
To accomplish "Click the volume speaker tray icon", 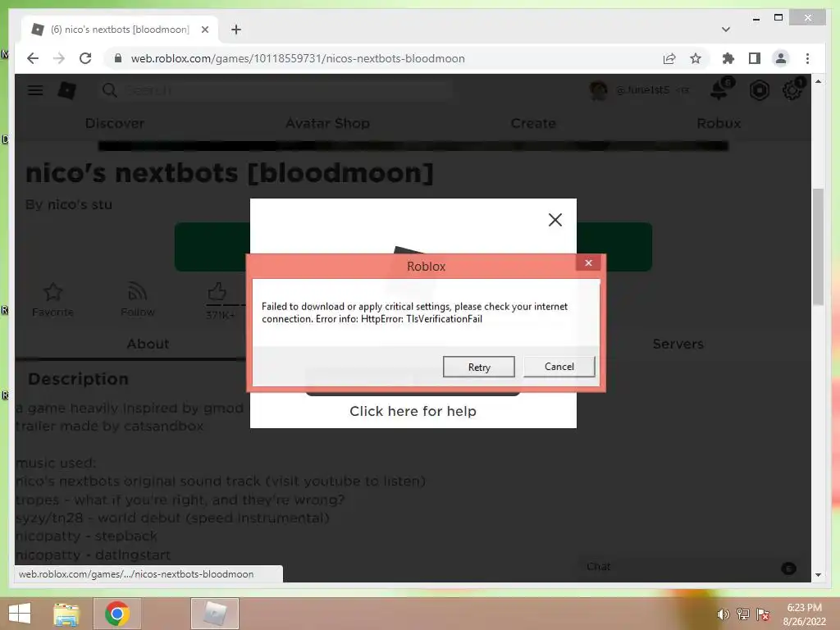I will [724, 614].
